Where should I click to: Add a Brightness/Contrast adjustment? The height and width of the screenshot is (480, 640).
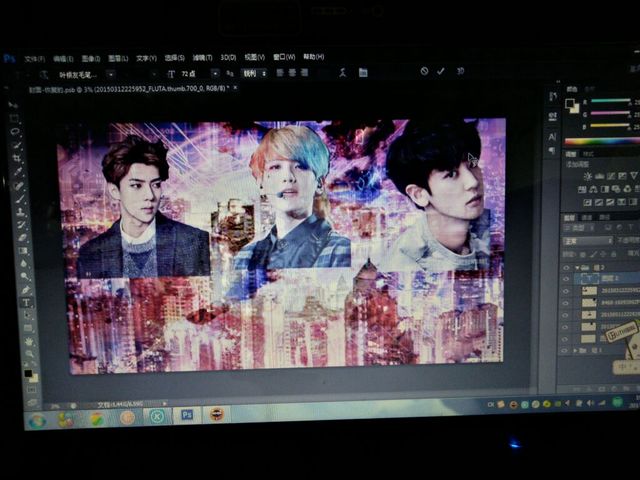pyautogui.click(x=587, y=176)
